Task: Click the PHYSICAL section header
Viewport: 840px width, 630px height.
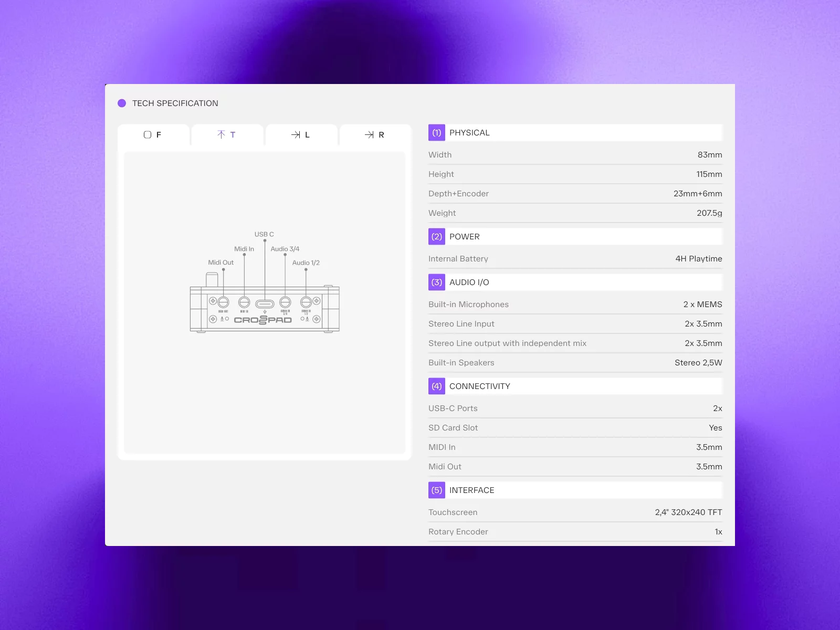Action: tap(575, 133)
